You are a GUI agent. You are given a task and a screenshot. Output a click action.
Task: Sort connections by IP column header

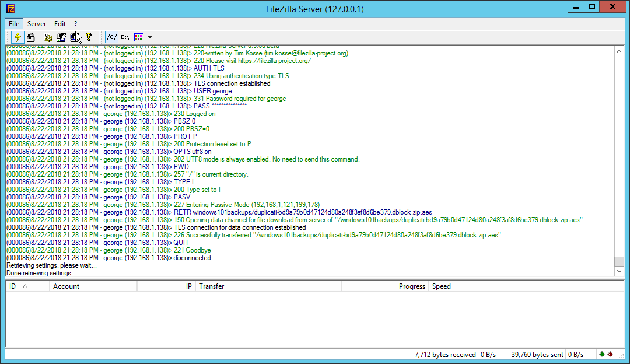(x=166, y=286)
